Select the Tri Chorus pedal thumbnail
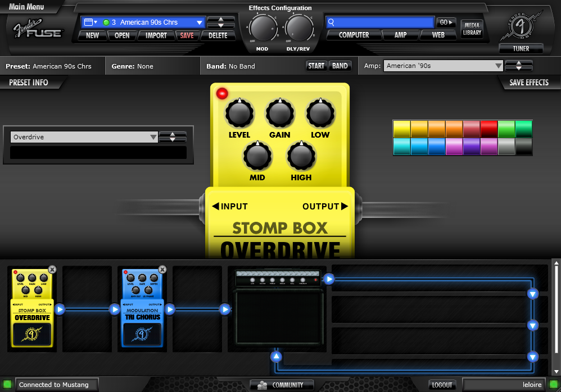Screen dimensions: 561x392 pyautogui.click(x=142, y=308)
